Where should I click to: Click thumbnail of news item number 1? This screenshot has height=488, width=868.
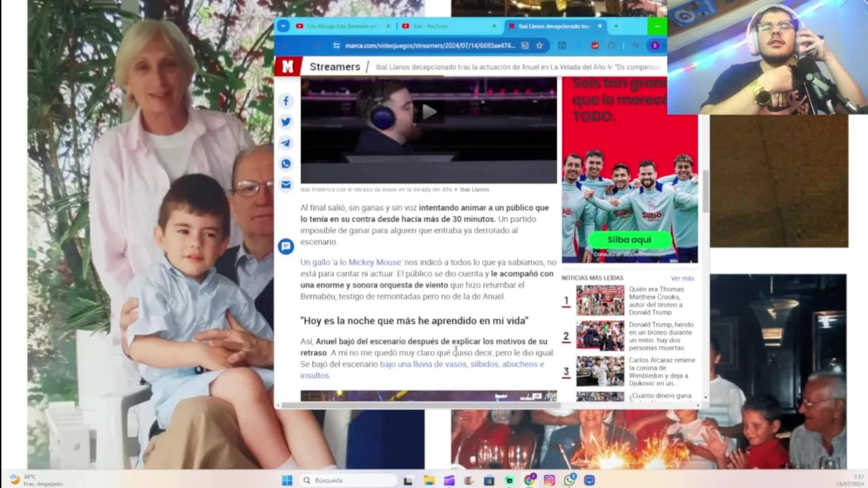(600, 300)
